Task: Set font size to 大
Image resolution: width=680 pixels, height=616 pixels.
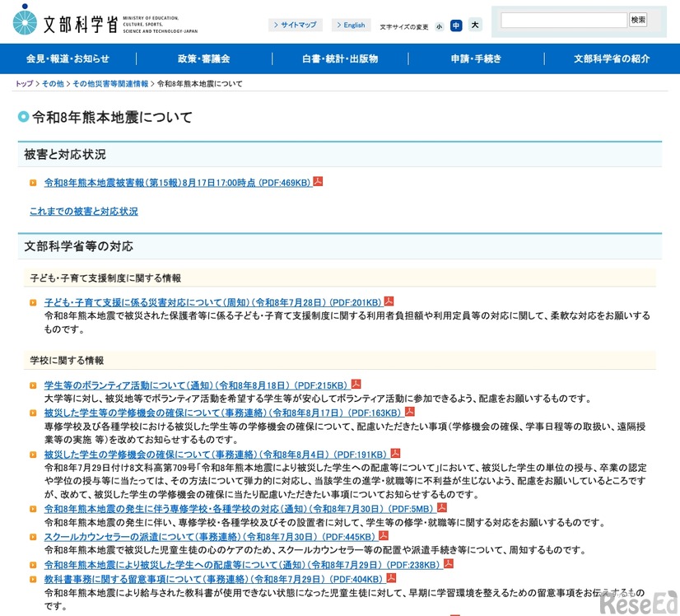Action: click(475, 26)
